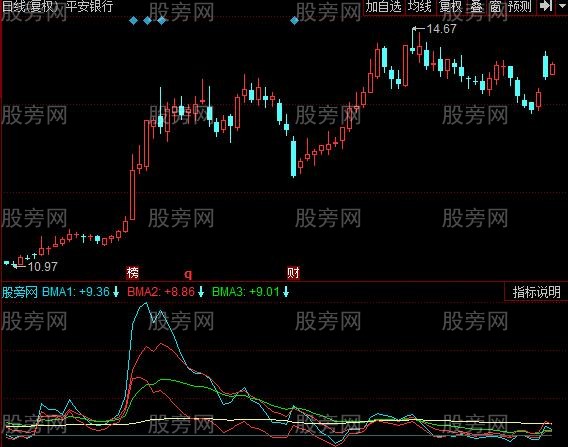Click the down arrow beside BMA2
568x447 pixels.
click(x=201, y=292)
